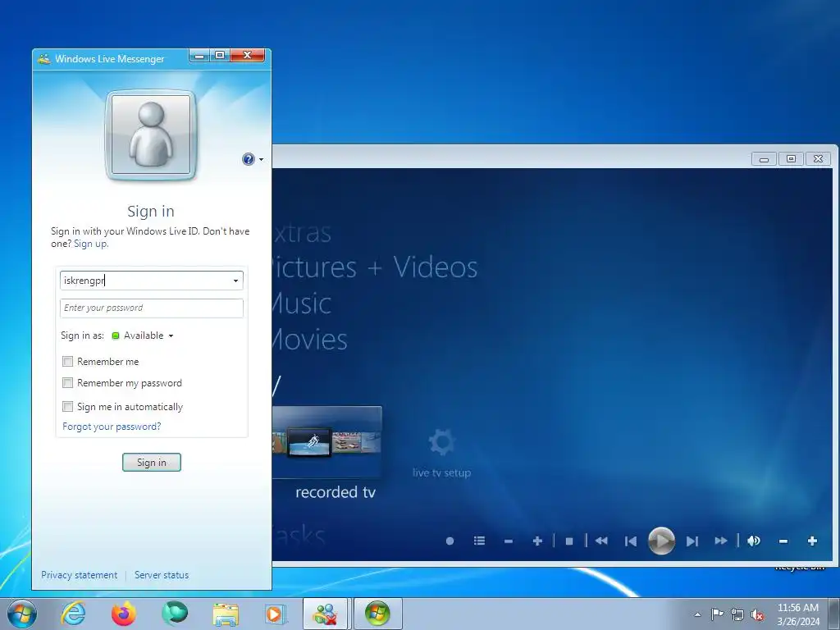Open the saved accounts dropdown arrow
840x630 pixels.
click(x=235, y=281)
